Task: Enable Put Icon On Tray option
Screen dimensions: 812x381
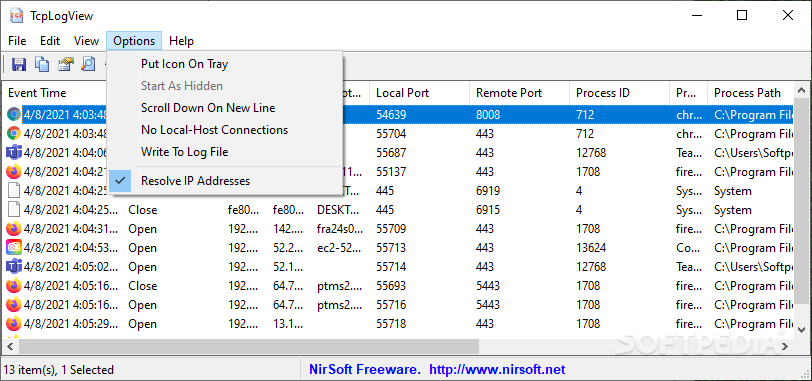Action: [x=225, y=64]
